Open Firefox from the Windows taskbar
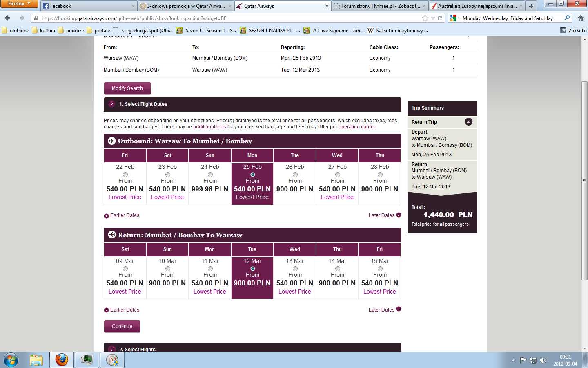Viewport: 588px width, 368px height. coord(62,360)
